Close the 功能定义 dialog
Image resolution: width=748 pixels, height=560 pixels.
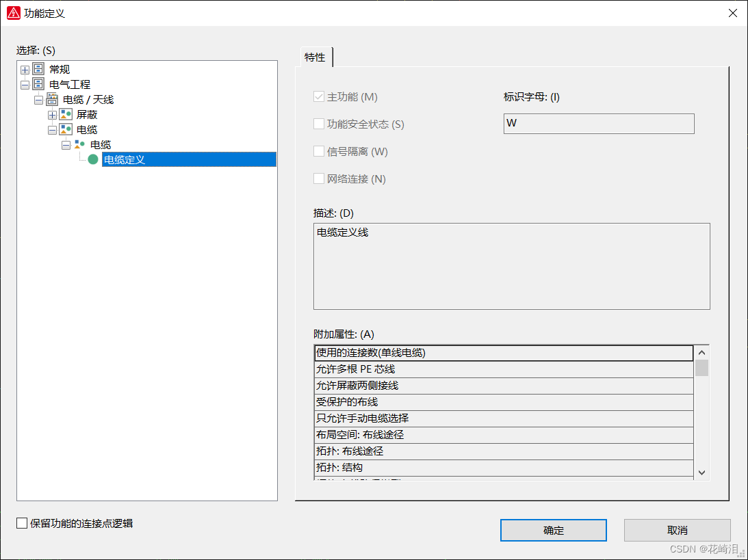coord(733,13)
